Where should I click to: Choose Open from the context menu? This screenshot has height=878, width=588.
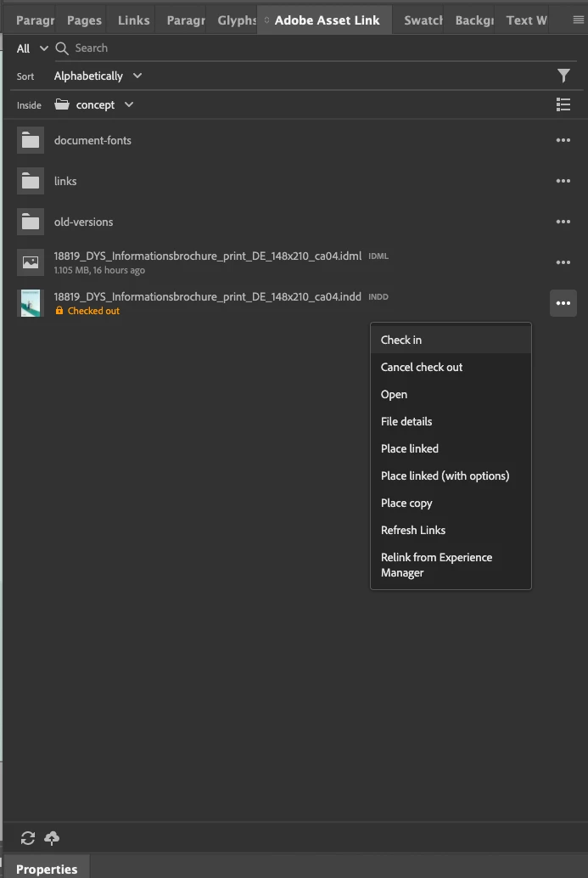(451, 394)
